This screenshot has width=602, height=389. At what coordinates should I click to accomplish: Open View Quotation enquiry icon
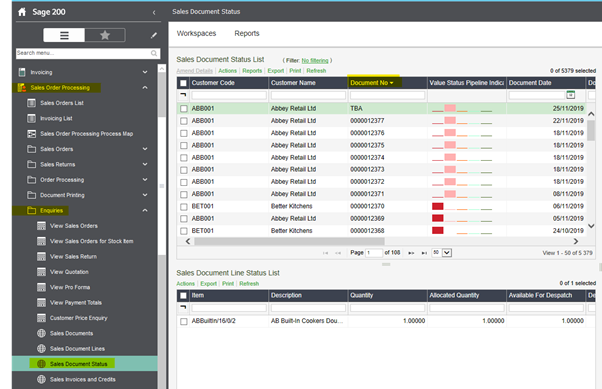(x=41, y=272)
